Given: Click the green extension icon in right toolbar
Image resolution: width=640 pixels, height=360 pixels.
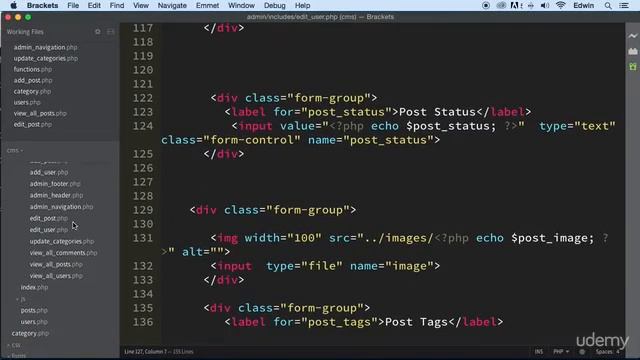Looking at the screenshot, I should coord(633,67).
